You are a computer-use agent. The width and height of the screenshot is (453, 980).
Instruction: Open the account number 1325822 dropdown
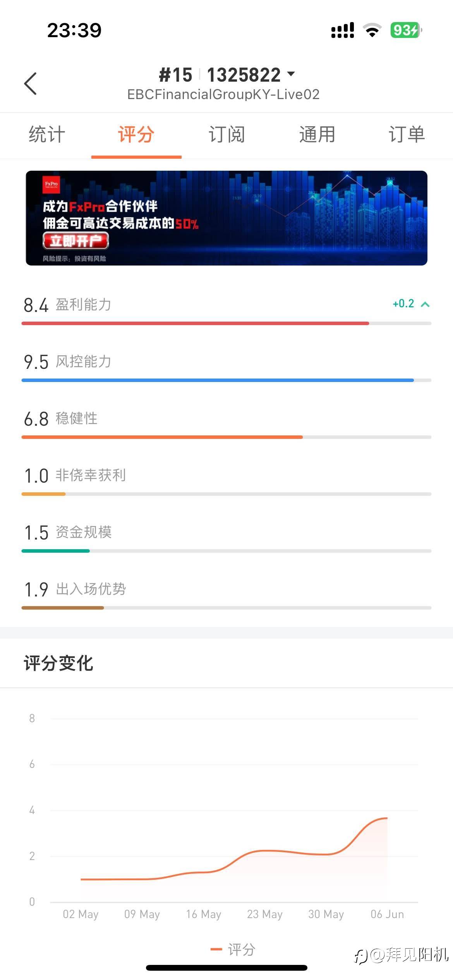pos(290,74)
